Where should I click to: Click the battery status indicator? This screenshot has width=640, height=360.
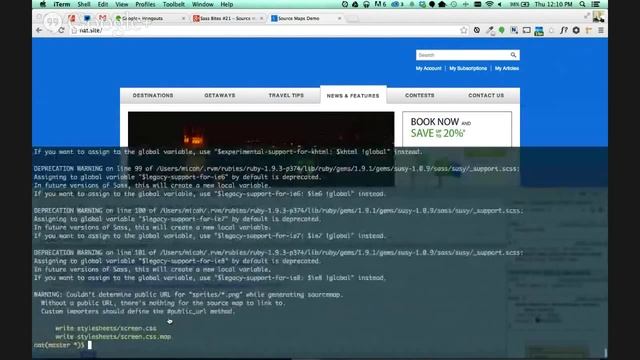point(520,4)
